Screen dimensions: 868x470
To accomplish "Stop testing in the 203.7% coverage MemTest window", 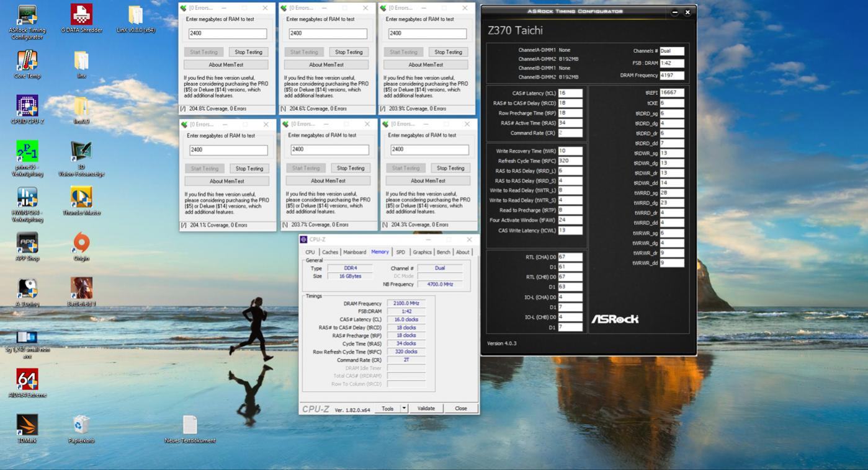I will tap(351, 168).
